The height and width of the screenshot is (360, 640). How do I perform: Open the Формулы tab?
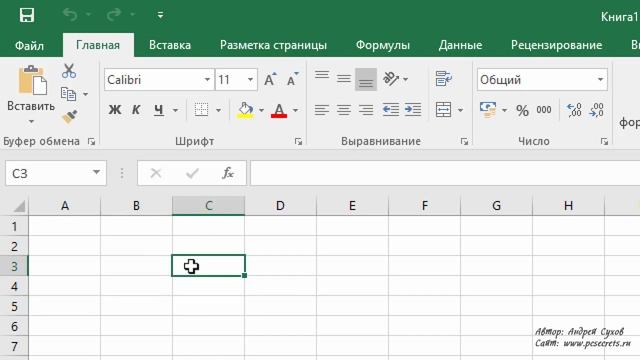382,45
